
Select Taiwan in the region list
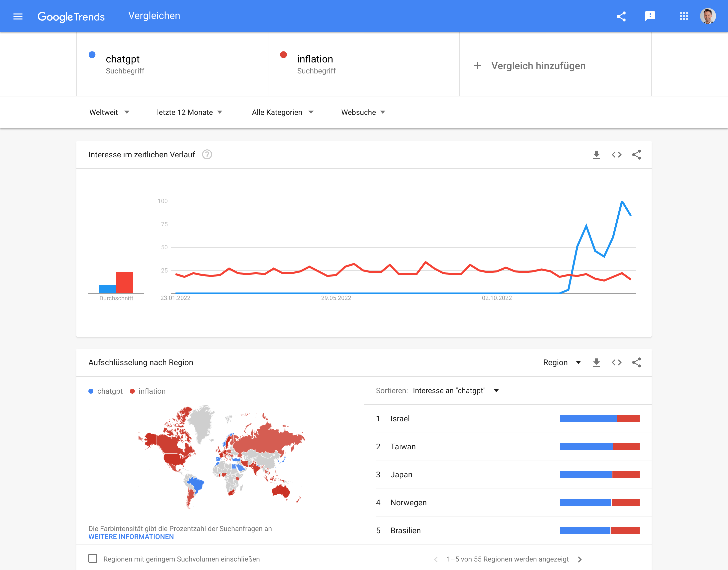(x=514, y=447)
